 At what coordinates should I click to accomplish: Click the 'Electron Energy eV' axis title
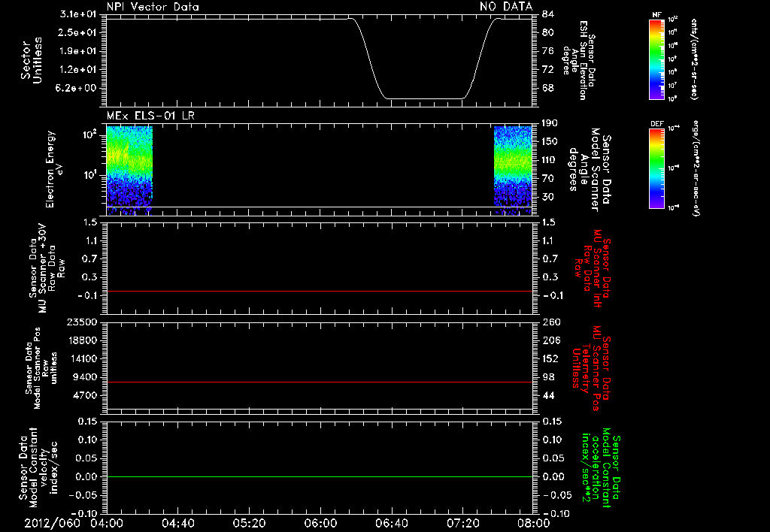tap(55, 169)
